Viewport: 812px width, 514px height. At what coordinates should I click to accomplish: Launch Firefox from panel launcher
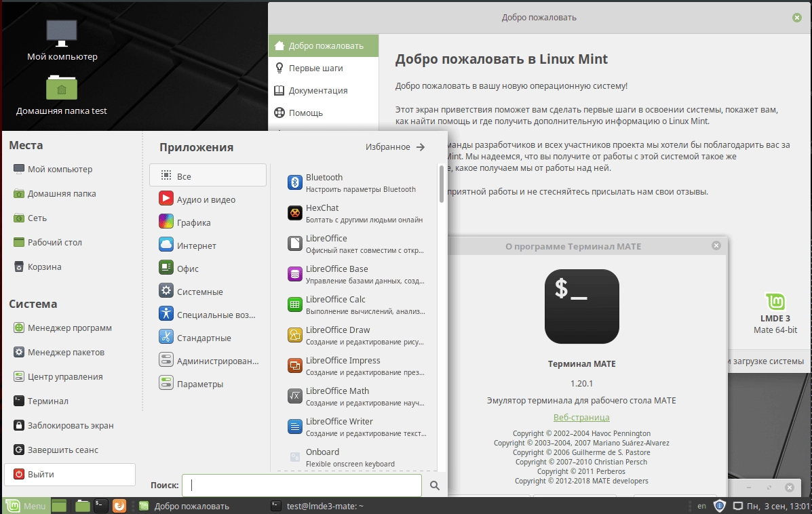119,506
